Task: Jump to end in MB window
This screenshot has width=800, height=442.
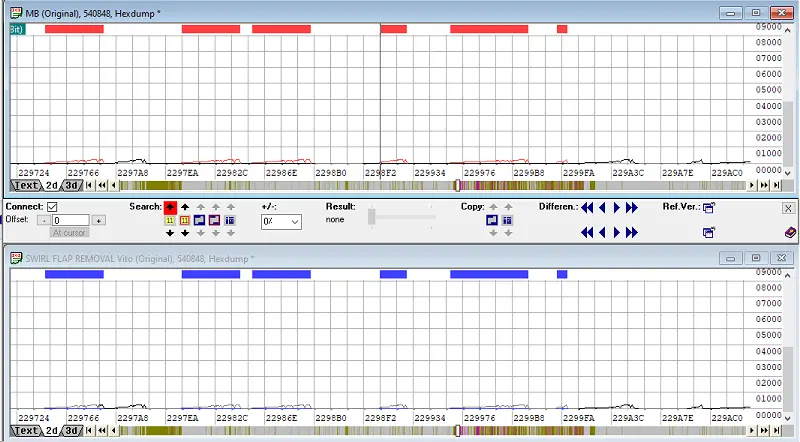Action: (777, 185)
